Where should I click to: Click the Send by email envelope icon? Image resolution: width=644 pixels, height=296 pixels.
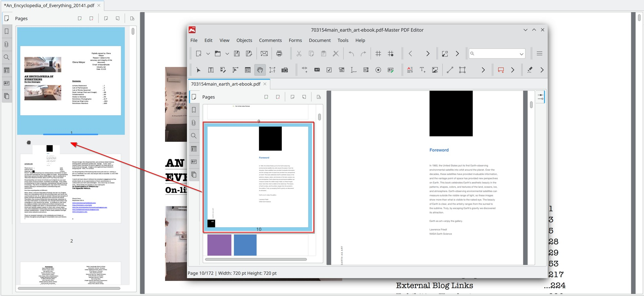pyautogui.click(x=264, y=54)
